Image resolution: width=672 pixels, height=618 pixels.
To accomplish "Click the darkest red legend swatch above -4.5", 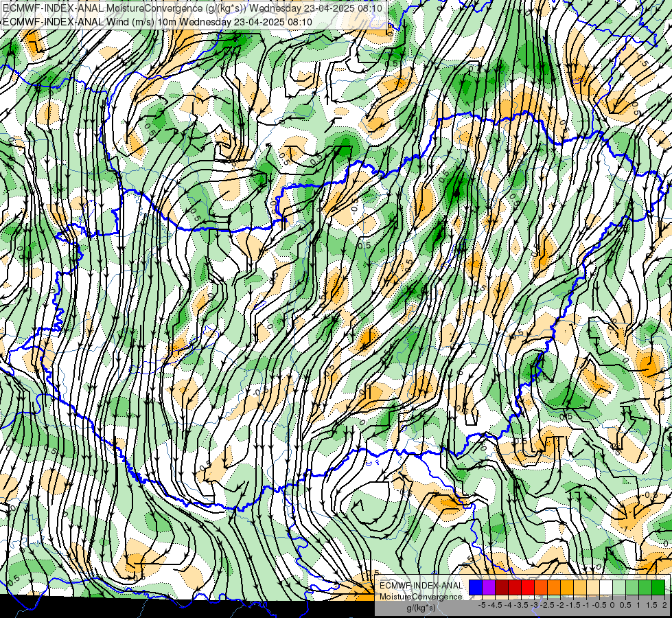I will click(x=502, y=587).
